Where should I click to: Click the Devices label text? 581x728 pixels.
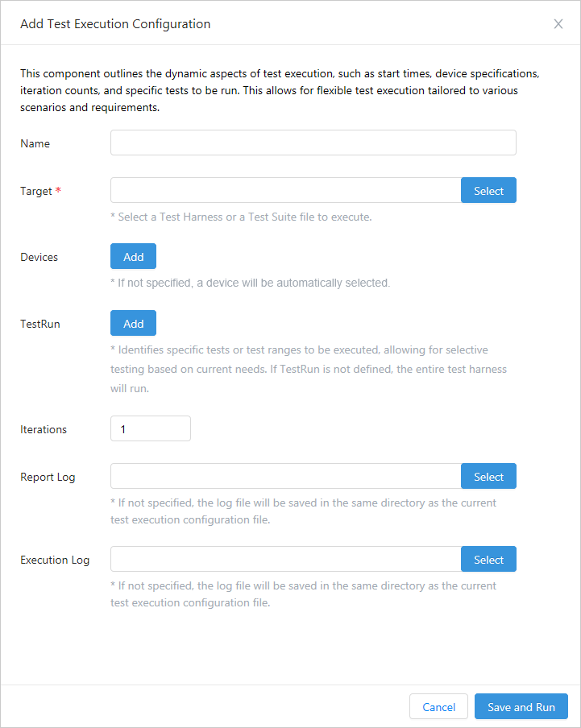tap(39, 257)
